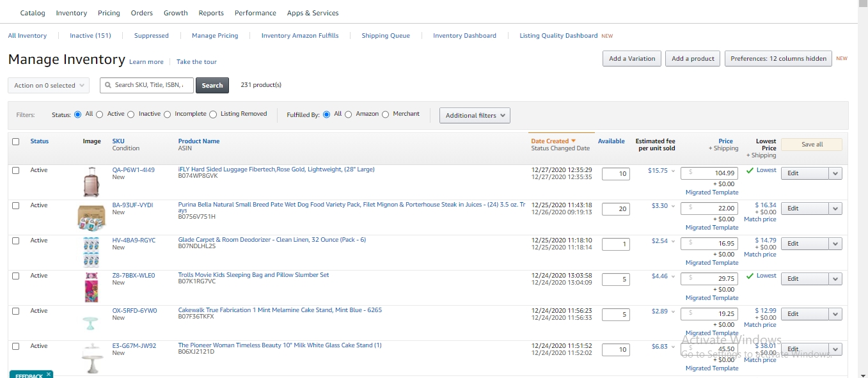Open the Action on 0 selected dropdown
The width and height of the screenshot is (868, 378).
[x=51, y=86]
